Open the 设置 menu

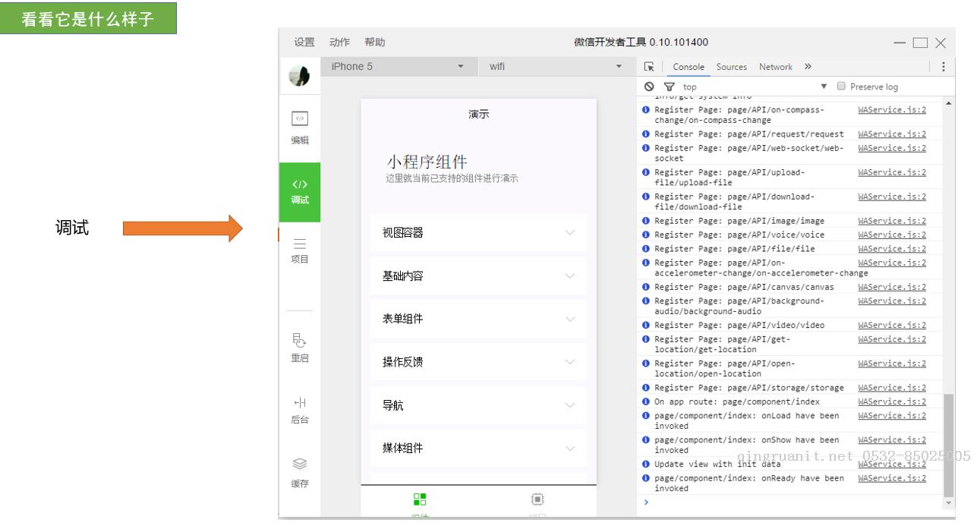(304, 43)
